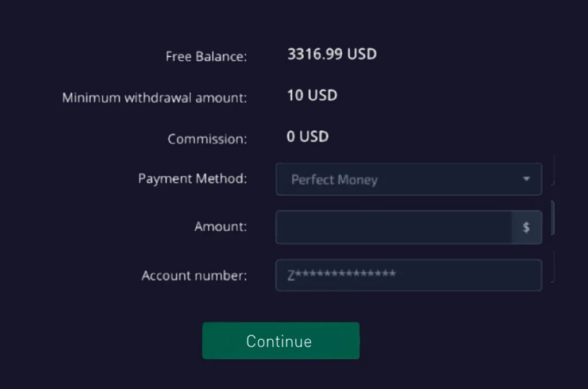Select the 0 USD commission value
This screenshot has height=389, width=588.
click(307, 137)
